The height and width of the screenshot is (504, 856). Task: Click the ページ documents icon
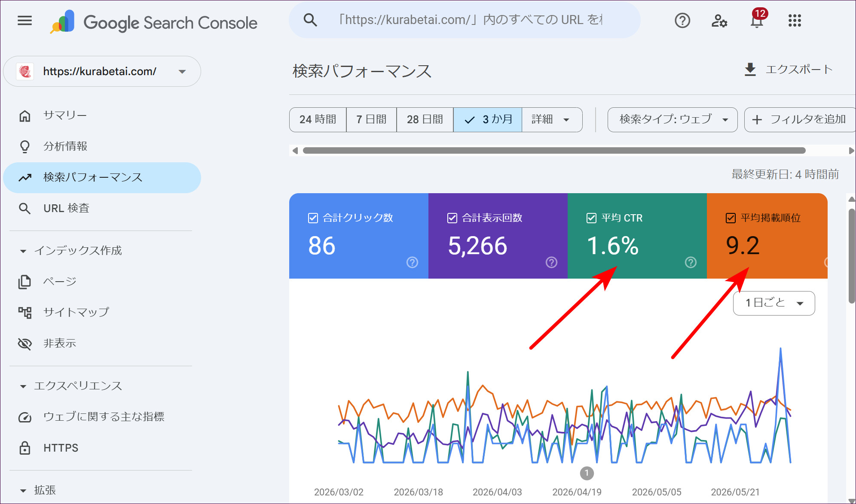pyautogui.click(x=25, y=282)
